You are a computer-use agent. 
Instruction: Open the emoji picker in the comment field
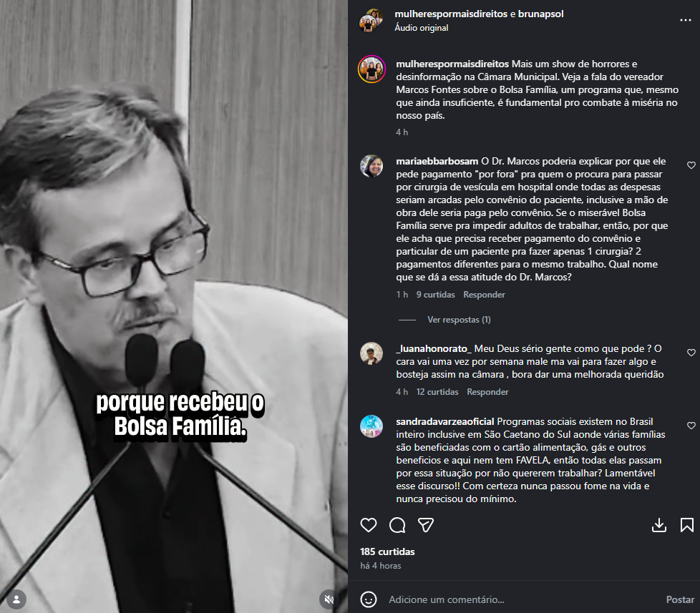[369, 599]
